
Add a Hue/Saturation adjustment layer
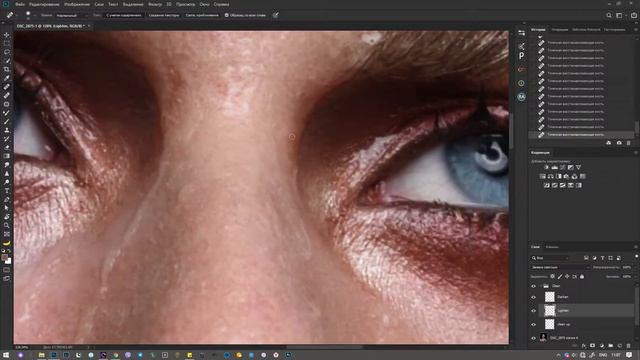pyautogui.click(x=542, y=176)
